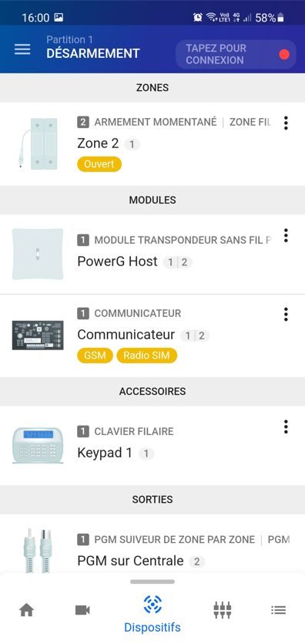Image resolution: width=305 pixels, height=644 pixels.
Task: Select the PowerG Host module image
Action: point(38,255)
